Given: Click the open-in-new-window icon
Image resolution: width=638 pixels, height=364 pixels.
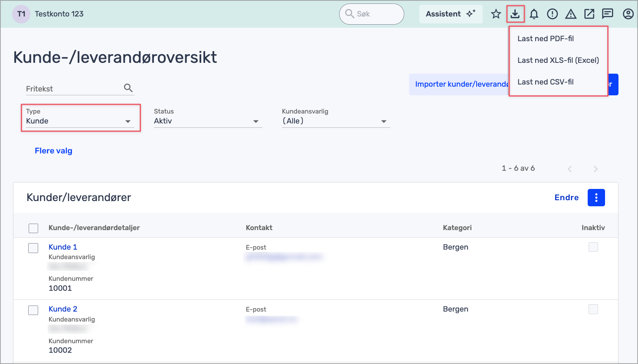Looking at the screenshot, I should pos(589,14).
